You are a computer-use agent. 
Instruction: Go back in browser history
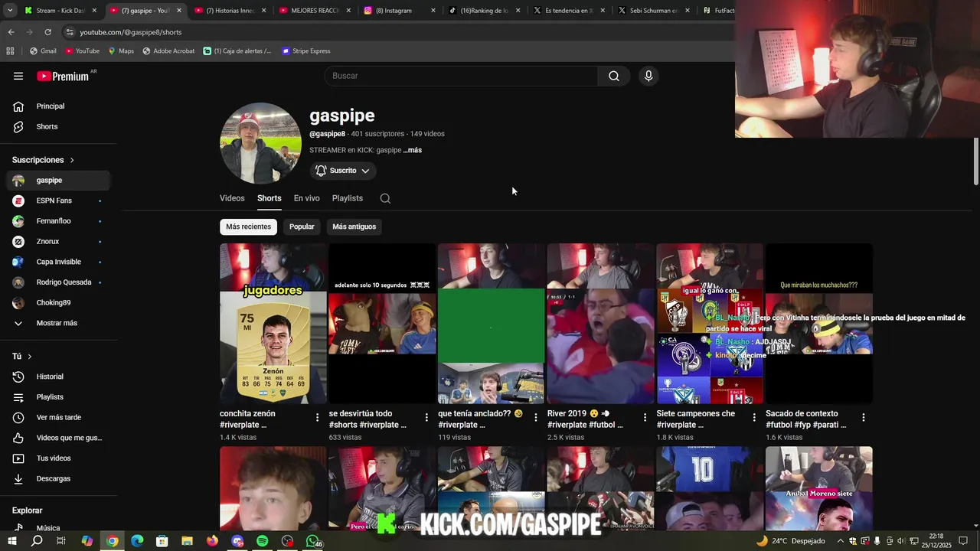click(11, 32)
